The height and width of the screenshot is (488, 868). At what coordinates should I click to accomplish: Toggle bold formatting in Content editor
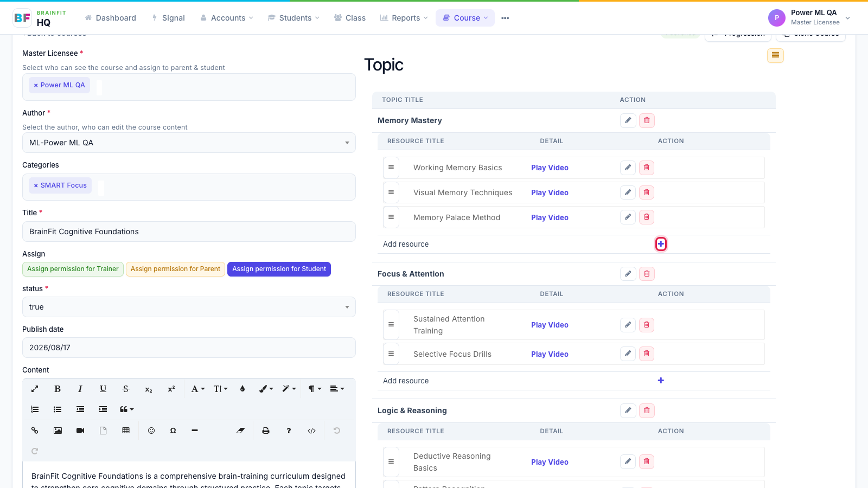pos(58,389)
